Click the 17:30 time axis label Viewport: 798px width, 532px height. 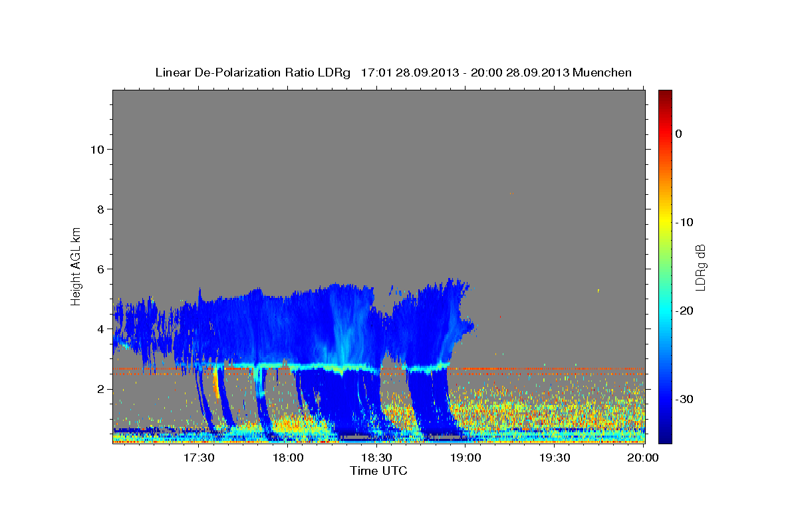tap(198, 458)
